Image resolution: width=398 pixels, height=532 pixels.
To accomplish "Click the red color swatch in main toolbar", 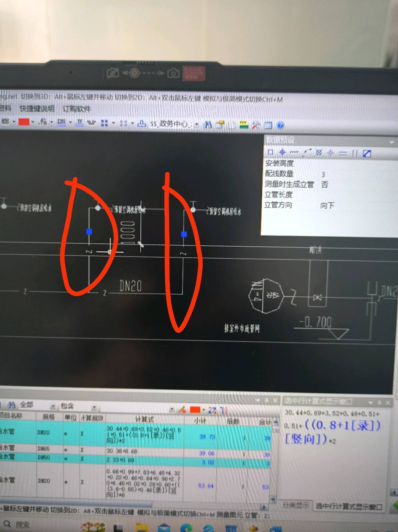I will tap(24, 122).
